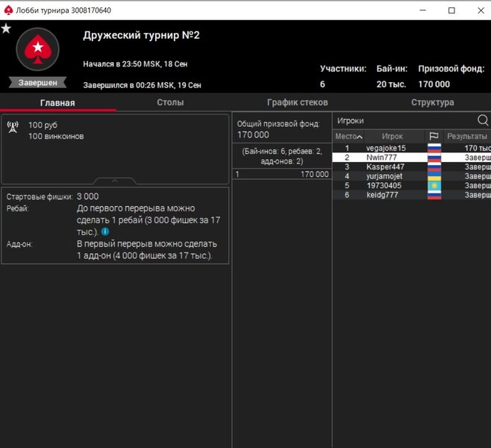Click the broadcast antenna icon
The width and height of the screenshot is (491, 448).
[13, 126]
